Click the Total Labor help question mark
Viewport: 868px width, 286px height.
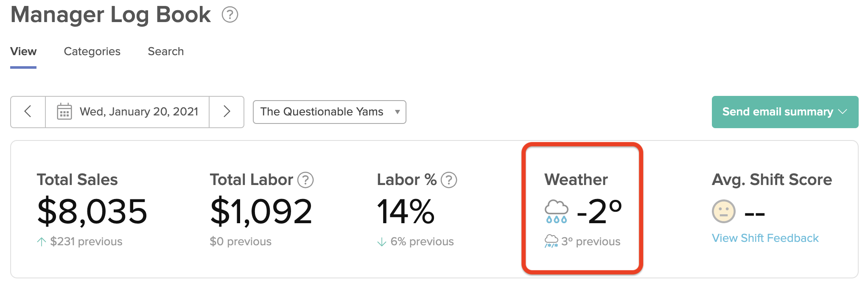pos(305,180)
